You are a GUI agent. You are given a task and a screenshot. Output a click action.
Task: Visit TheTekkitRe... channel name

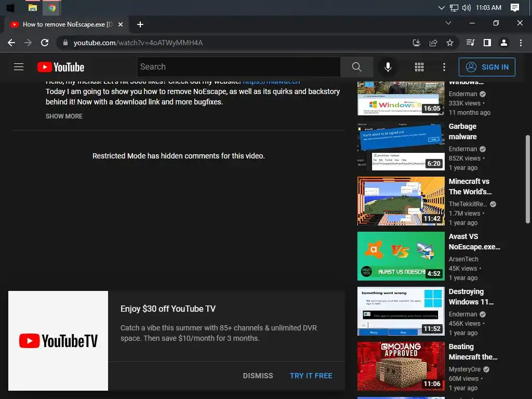468,204
